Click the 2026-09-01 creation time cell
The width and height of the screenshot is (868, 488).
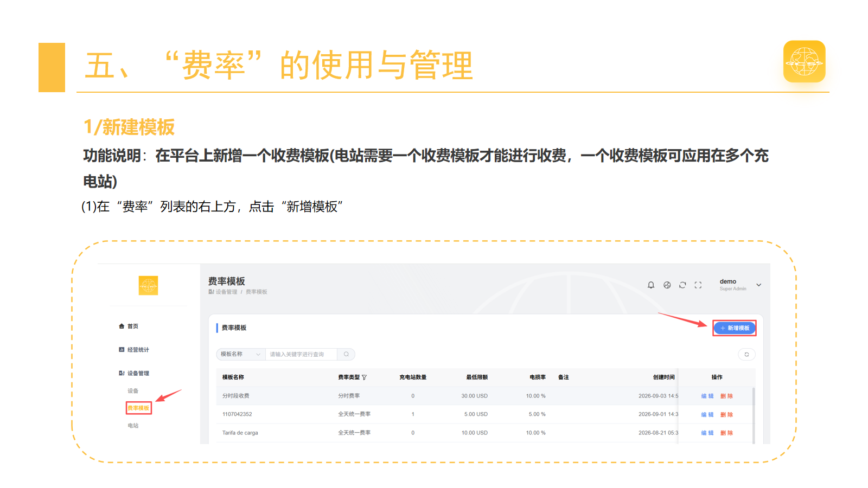(x=659, y=414)
